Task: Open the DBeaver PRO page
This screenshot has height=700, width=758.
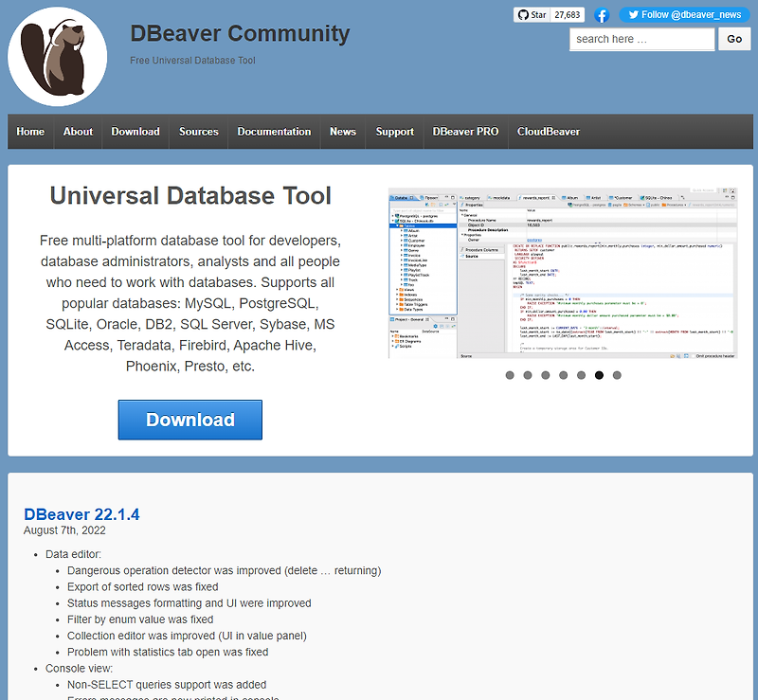Action: [x=465, y=132]
